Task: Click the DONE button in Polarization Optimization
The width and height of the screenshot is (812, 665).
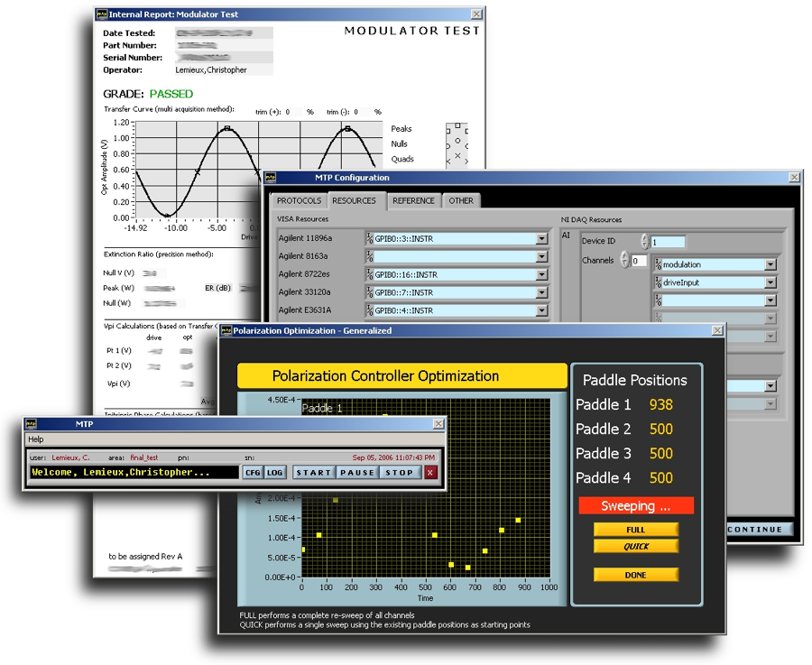Action: [x=636, y=575]
